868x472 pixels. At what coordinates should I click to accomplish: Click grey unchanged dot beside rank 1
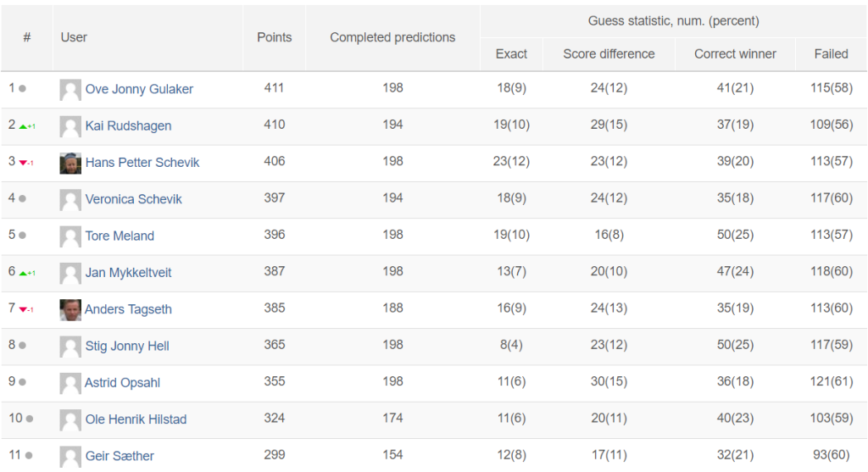point(23,88)
